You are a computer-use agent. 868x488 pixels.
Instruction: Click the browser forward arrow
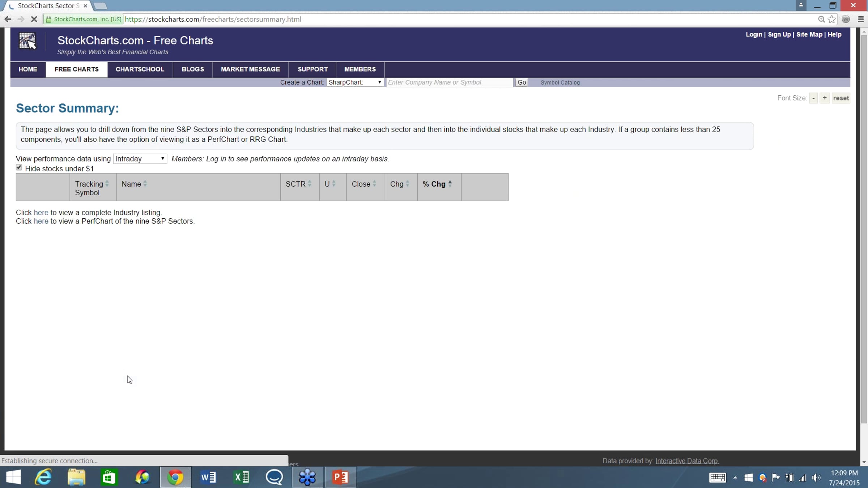click(x=21, y=19)
